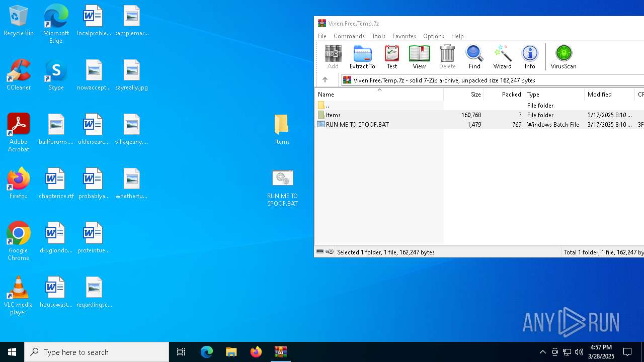The width and height of the screenshot is (644, 362).
Task: Launch the Wizard tool
Action: pyautogui.click(x=502, y=57)
